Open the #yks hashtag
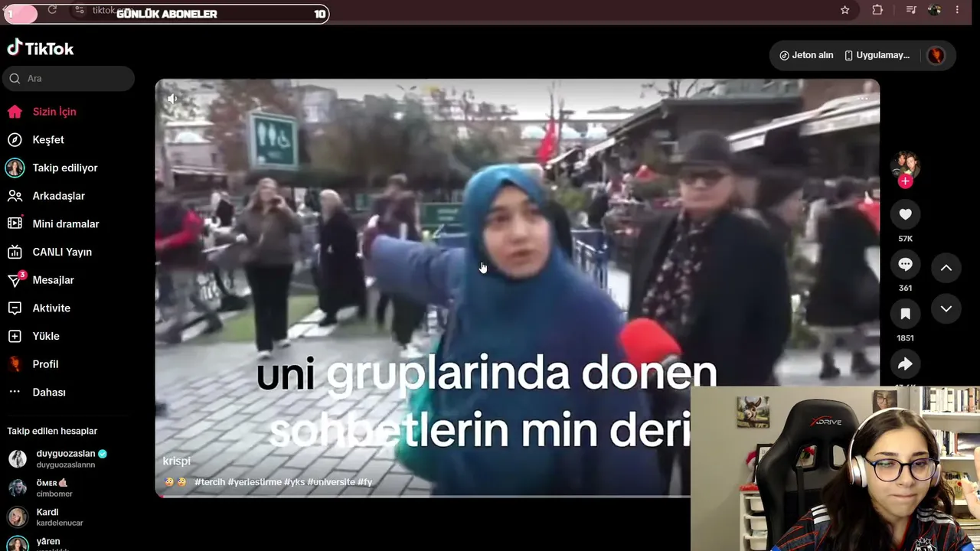The height and width of the screenshot is (551, 980). [294, 482]
